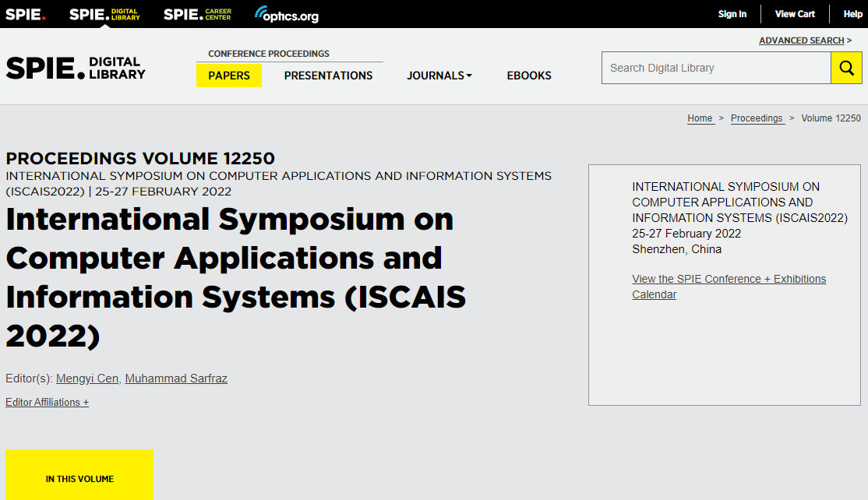
Task: Open the Help page
Action: [x=852, y=14]
